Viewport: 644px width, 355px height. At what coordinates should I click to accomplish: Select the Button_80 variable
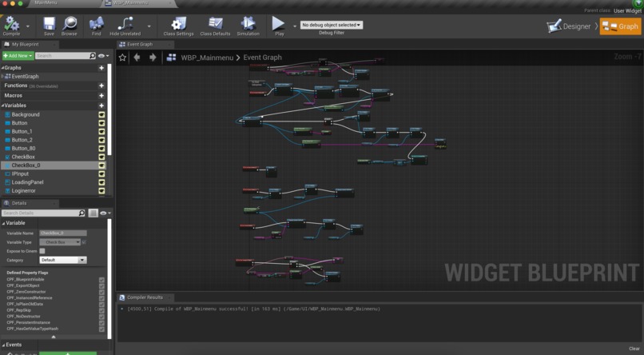click(x=23, y=149)
